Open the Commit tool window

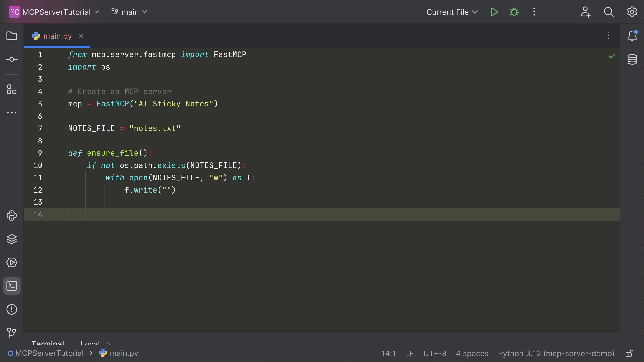pos(12,59)
